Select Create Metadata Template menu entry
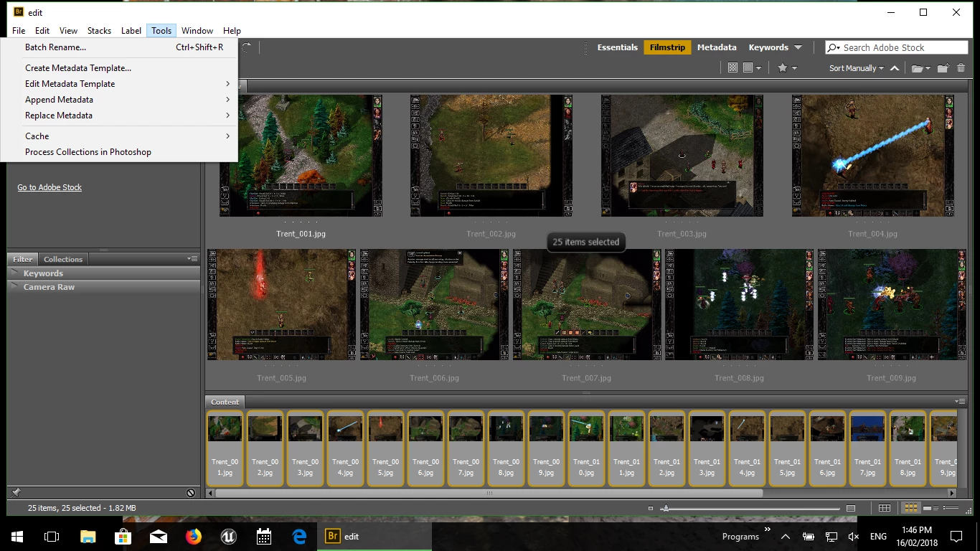980x551 pixels. click(x=119, y=68)
